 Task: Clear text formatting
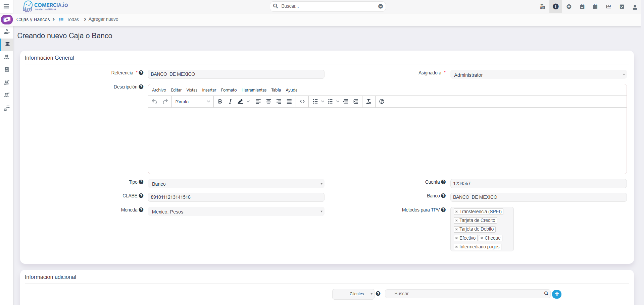(369, 102)
